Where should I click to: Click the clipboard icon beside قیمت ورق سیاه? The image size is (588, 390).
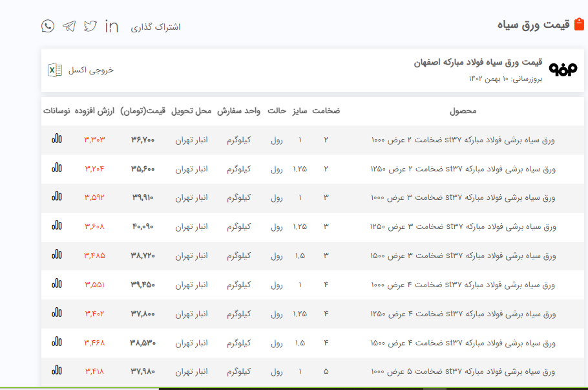coord(579,25)
